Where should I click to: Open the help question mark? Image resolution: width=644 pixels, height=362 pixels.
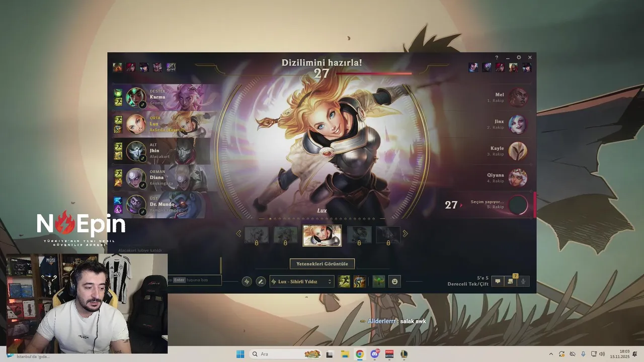pos(497,57)
